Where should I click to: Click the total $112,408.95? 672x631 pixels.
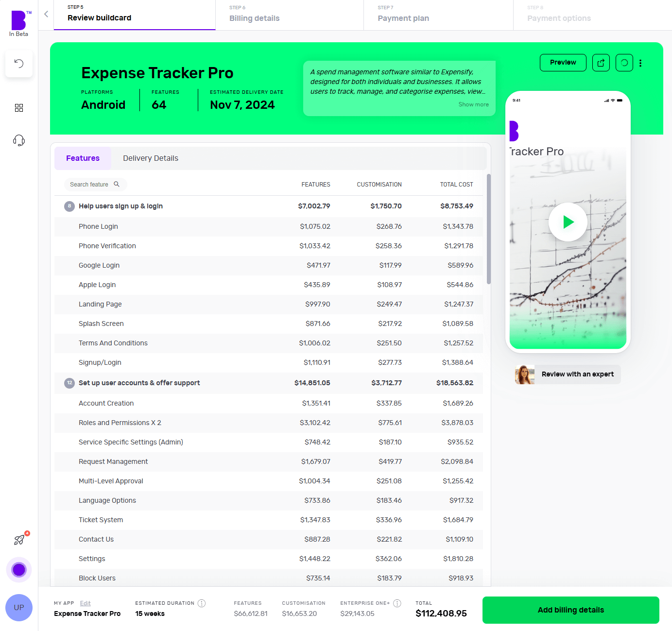(x=441, y=614)
